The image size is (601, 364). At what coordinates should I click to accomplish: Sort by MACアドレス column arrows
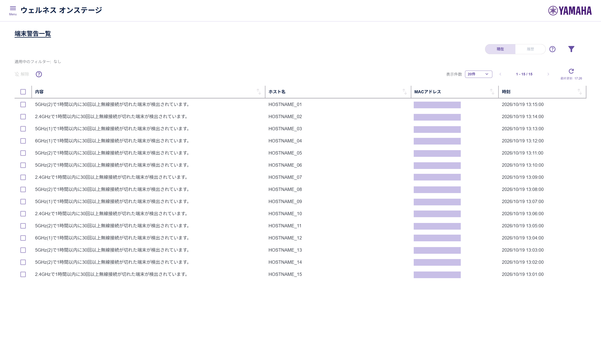tap(492, 92)
